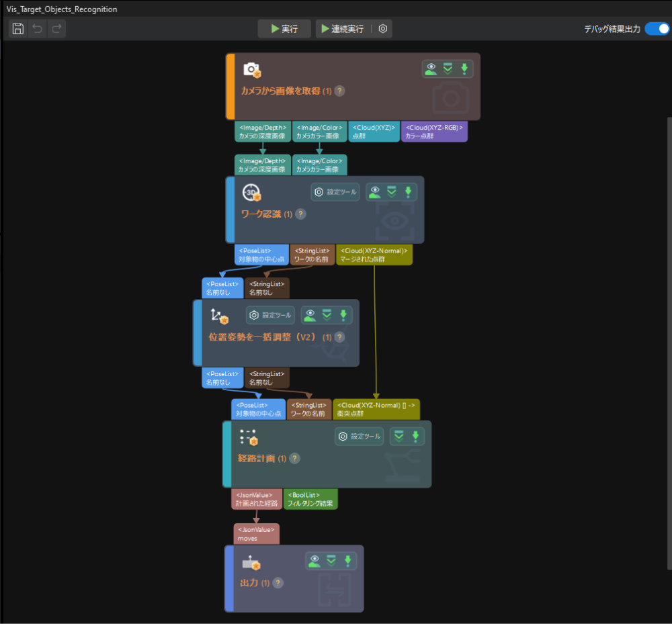Select the カメラから画像を取得 step title
This screenshot has width=672, height=624.
286,91
